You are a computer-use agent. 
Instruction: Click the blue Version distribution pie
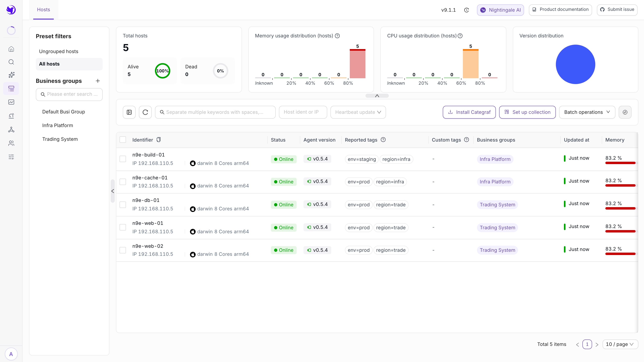click(575, 64)
